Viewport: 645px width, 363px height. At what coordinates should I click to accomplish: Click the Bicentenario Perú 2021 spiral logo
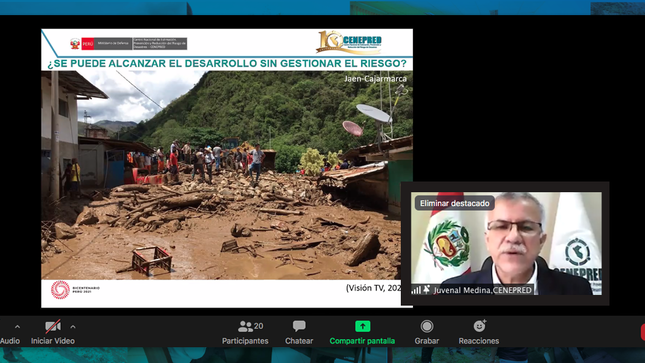point(60,290)
